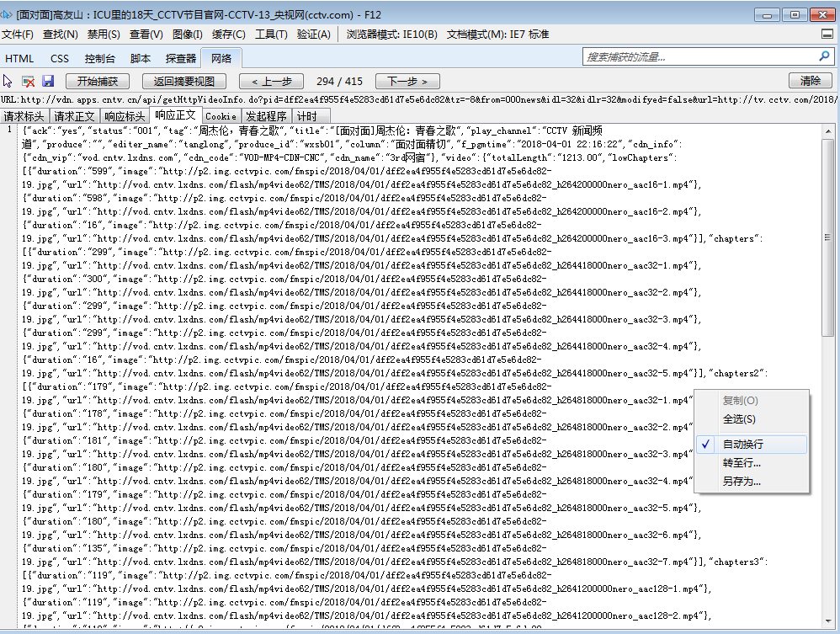Click the 上一步 previous button
This screenshot has height=634, width=840.
coord(272,81)
